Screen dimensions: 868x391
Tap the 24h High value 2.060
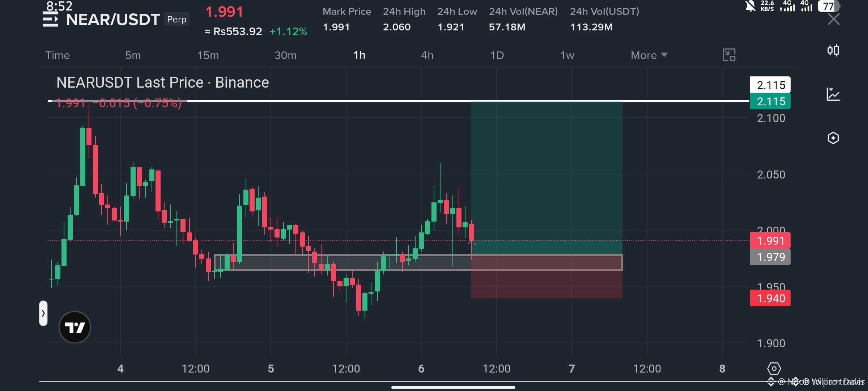point(397,27)
